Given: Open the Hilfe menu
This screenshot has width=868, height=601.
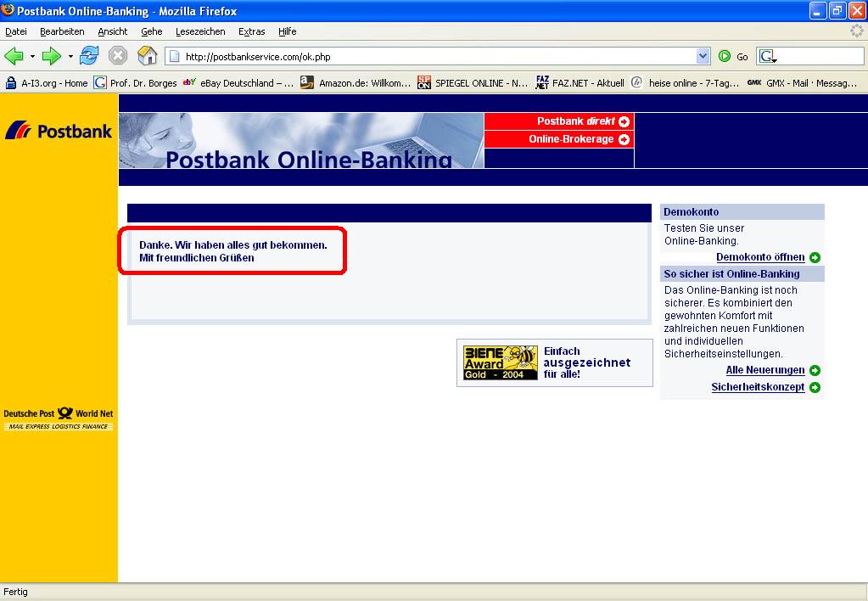Looking at the screenshot, I should point(288,31).
